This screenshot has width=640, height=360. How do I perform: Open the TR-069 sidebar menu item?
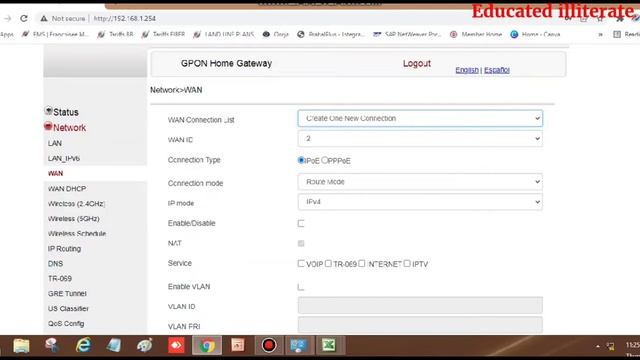pos(60,278)
